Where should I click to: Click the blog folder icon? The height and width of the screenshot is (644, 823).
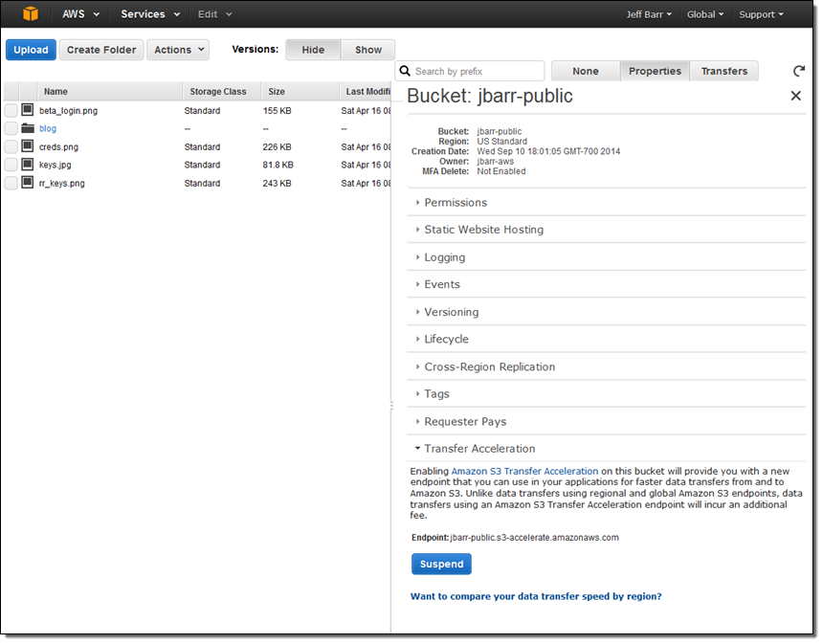(28, 128)
